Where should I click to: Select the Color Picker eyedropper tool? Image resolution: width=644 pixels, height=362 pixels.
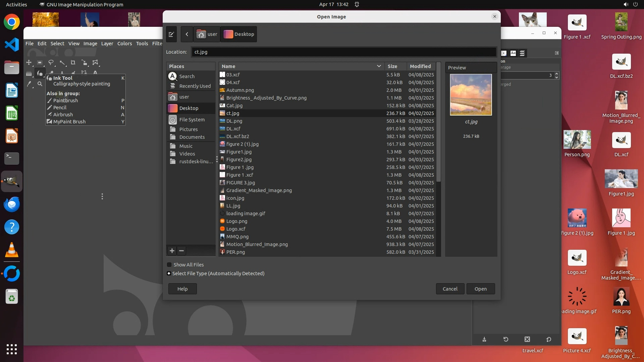point(29,84)
